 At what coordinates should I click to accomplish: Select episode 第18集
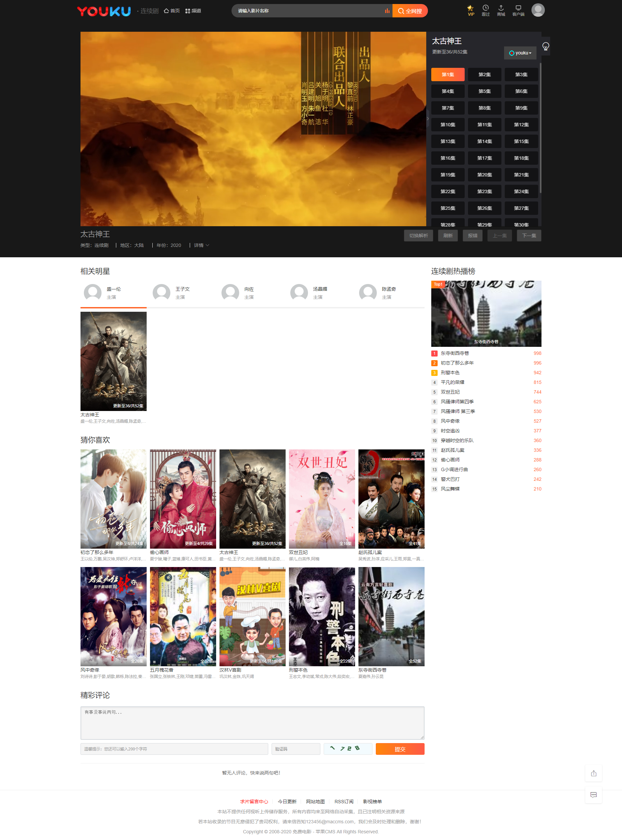coord(521,158)
